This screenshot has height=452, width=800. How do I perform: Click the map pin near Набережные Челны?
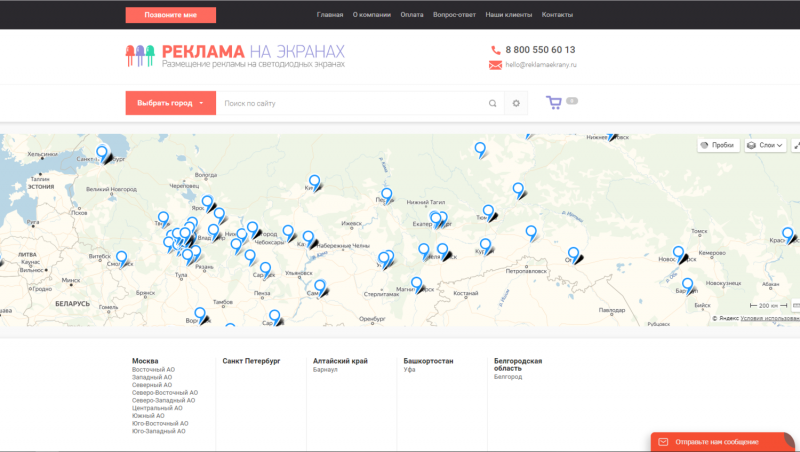[x=308, y=238]
